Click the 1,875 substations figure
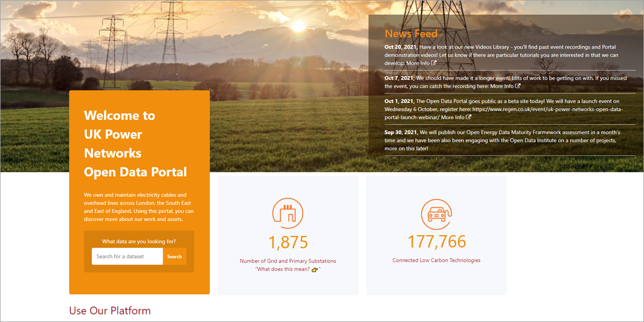Screen dimensions: 644x322 (x=288, y=242)
